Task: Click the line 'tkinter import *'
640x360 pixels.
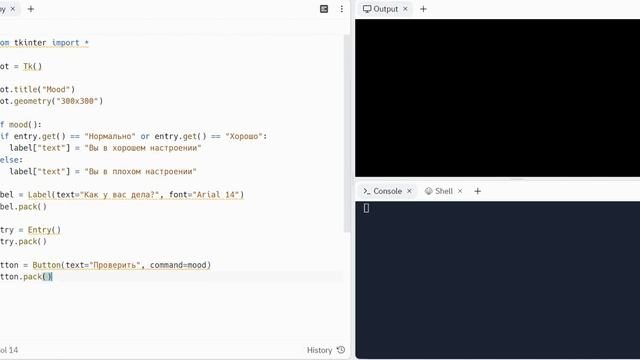Action: [x=44, y=43]
